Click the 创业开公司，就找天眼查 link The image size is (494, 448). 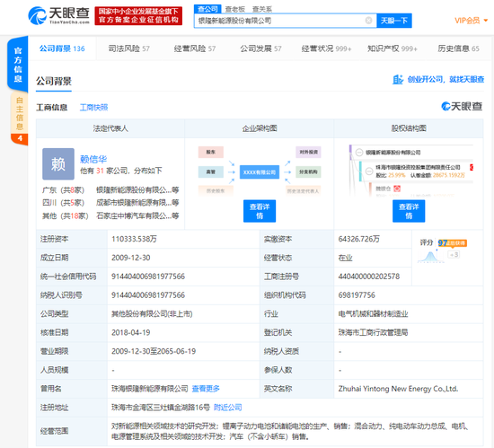point(445,79)
